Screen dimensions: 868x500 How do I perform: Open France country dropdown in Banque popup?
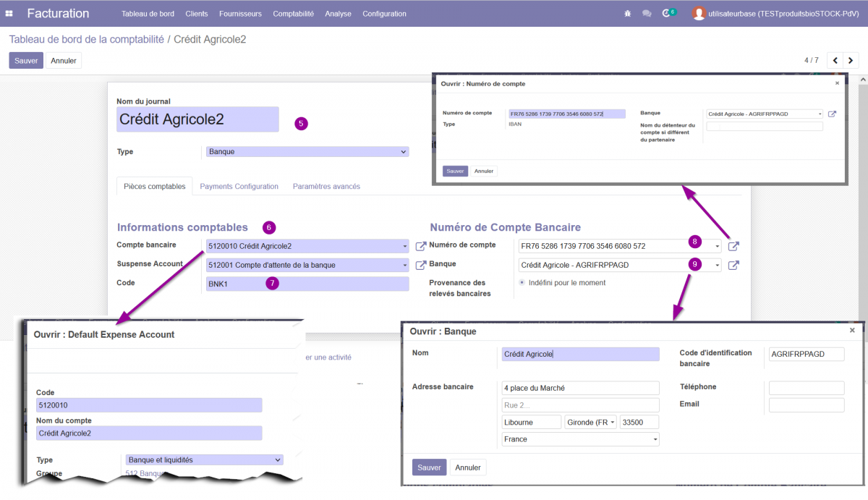(x=581, y=439)
